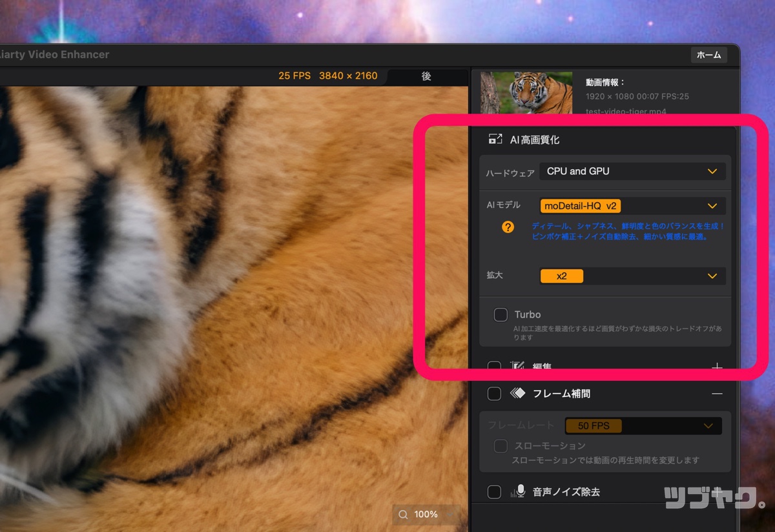Collapse the フレーム補間 section with minus
The image size is (775, 532).
[717, 393]
